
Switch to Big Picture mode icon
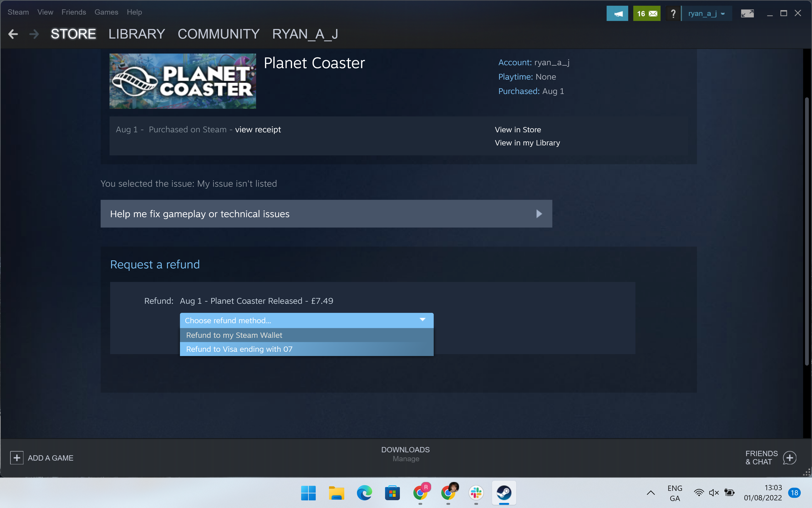point(747,13)
